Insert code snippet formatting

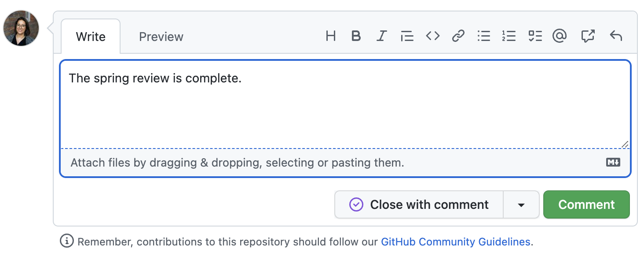point(433,36)
